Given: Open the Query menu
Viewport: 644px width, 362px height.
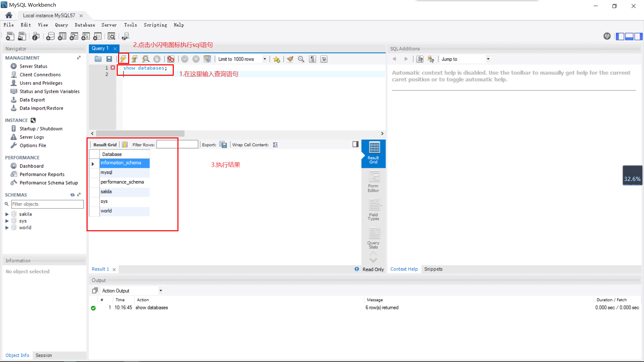Looking at the screenshot, I should pos(61,25).
